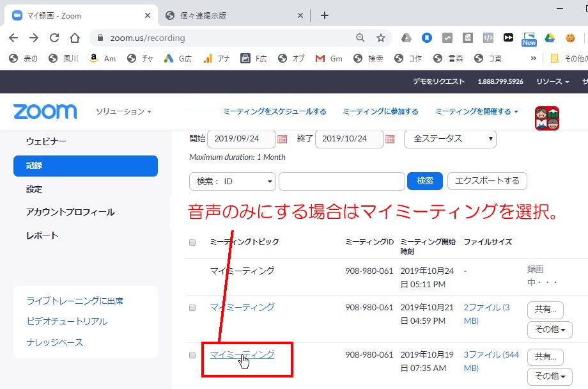Screen dimensions: 588x389
Task: Select 記録 in the sidebar
Action: 86,166
